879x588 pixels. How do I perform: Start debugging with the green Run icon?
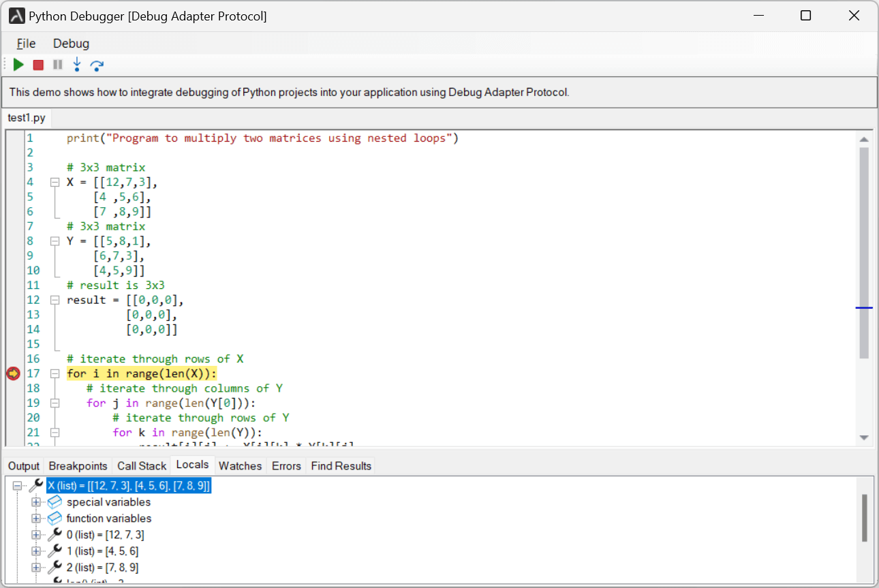(18, 65)
